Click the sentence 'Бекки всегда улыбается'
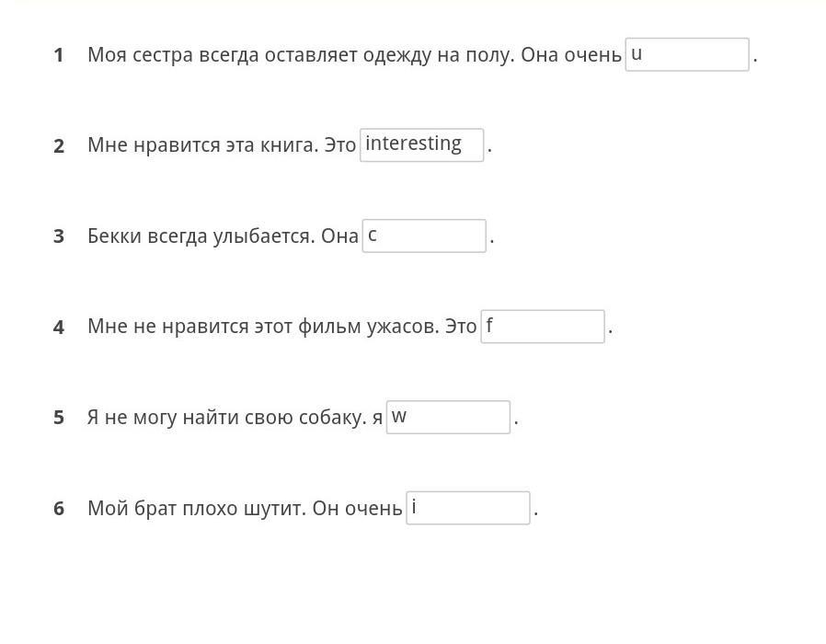This screenshot has width=826, height=644. [x=201, y=236]
